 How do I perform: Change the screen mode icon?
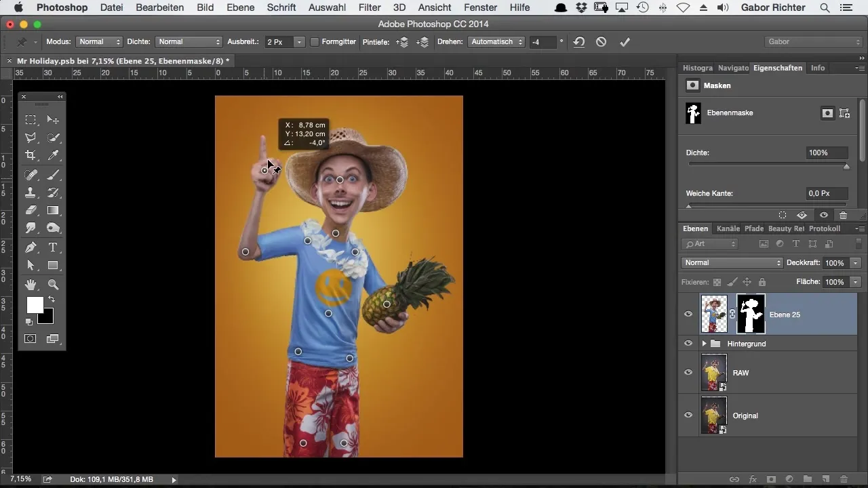click(53, 338)
